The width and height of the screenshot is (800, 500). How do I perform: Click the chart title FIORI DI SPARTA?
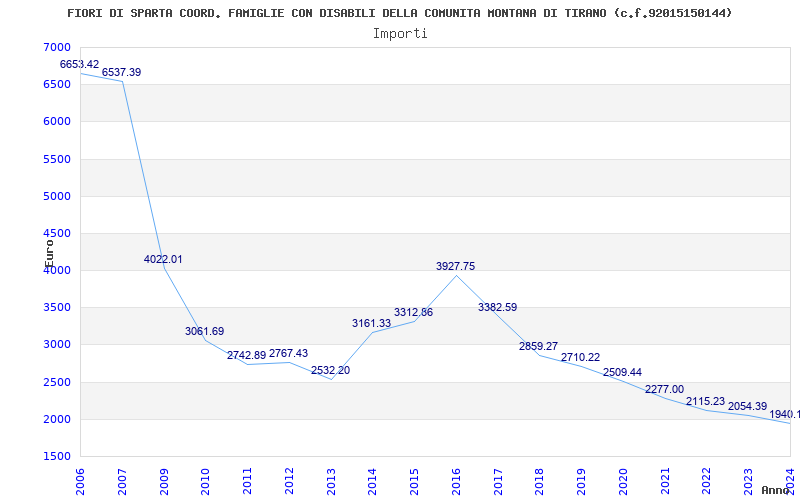point(399,13)
